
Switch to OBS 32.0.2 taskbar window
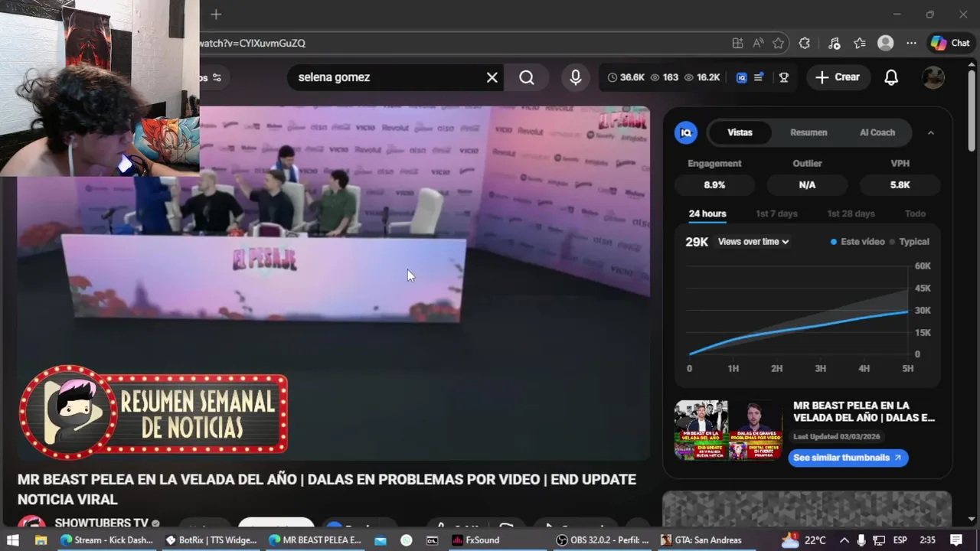603,540
